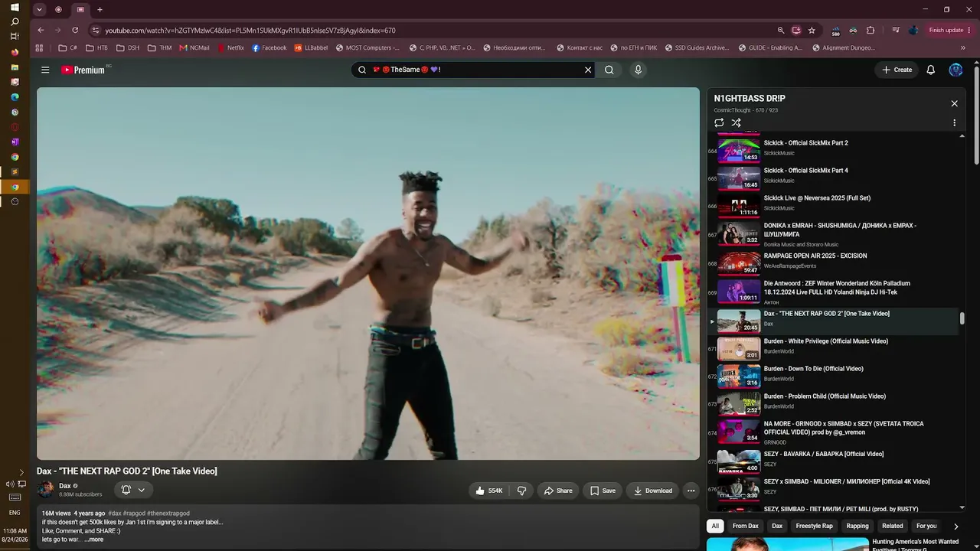Open the Extensions puzzle icon
This screenshot has width=980, height=551.
coord(871,31)
